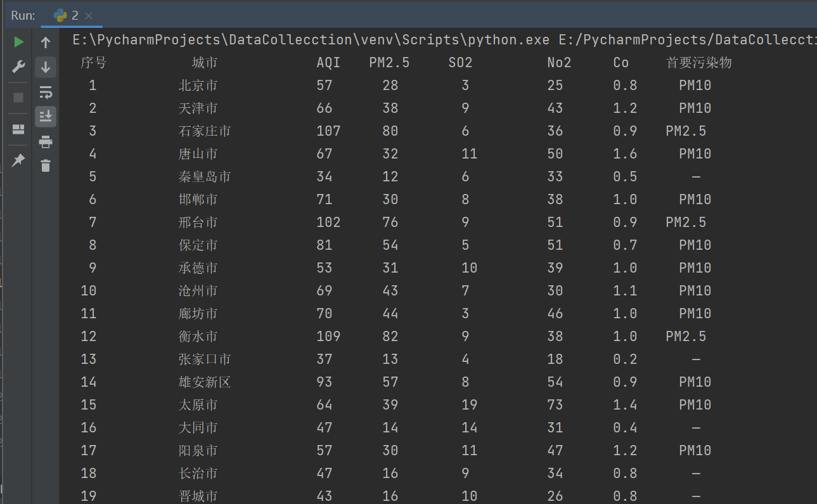Click No2 value 54 in 雄安新区 row
The image size is (817, 504).
[x=555, y=382]
